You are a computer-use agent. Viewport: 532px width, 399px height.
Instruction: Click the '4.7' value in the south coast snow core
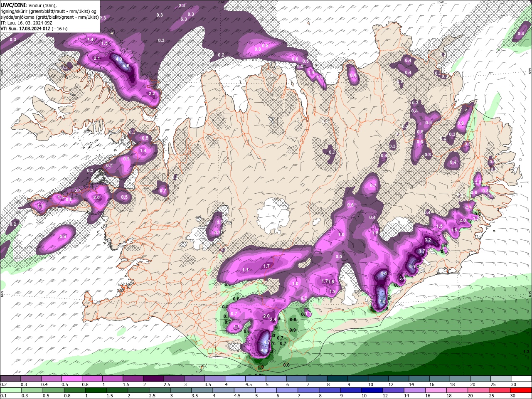267,342
